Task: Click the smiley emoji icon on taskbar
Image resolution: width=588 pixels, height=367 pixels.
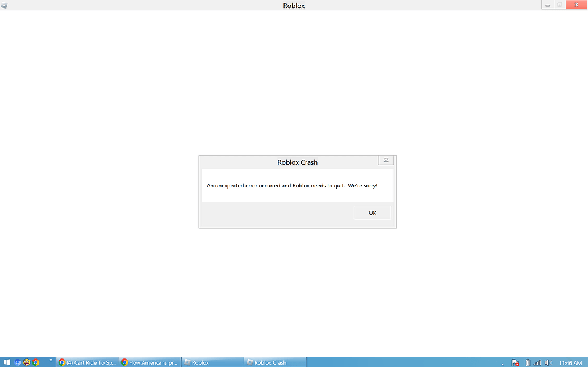Action: pyautogui.click(x=26, y=362)
